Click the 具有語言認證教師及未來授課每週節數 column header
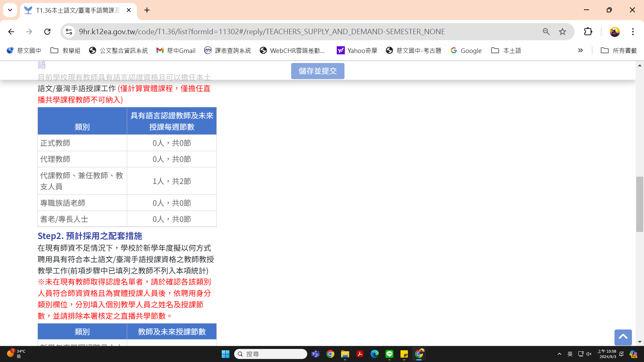Viewport: 644px width, 362px height. [172, 121]
